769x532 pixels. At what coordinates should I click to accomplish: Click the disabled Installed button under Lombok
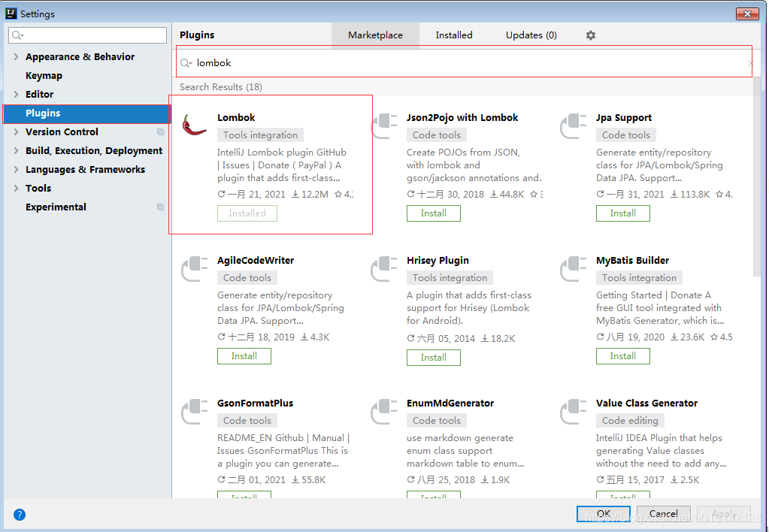(x=247, y=213)
